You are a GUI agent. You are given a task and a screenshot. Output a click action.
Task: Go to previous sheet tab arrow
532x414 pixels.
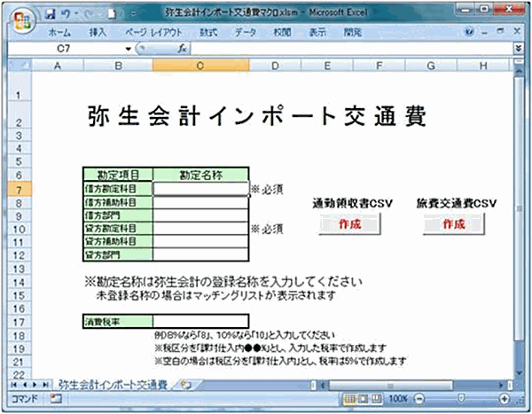[25, 385]
